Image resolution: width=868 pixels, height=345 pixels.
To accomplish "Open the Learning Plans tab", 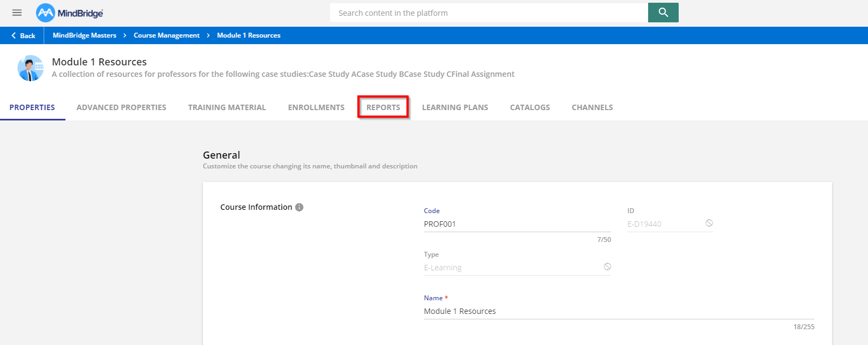I will pos(455,107).
